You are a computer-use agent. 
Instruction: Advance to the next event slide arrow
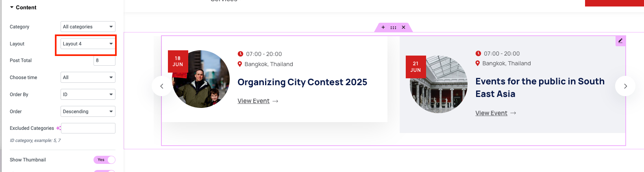click(625, 86)
